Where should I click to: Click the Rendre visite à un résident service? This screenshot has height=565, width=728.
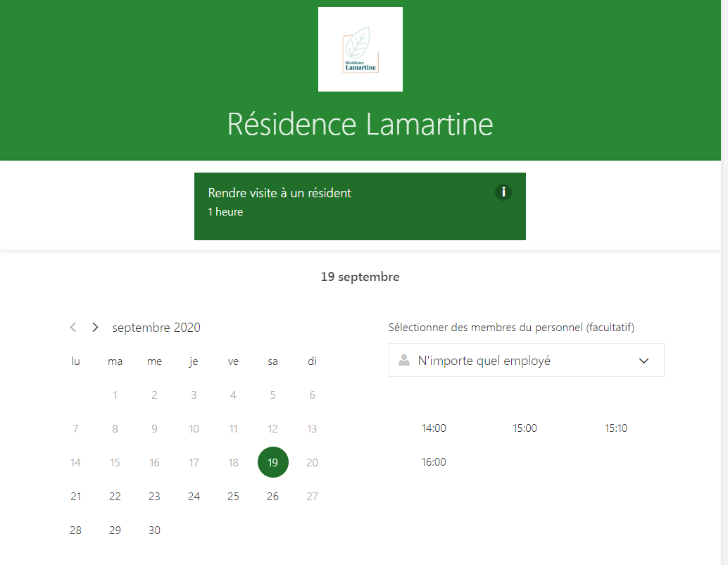click(338, 206)
